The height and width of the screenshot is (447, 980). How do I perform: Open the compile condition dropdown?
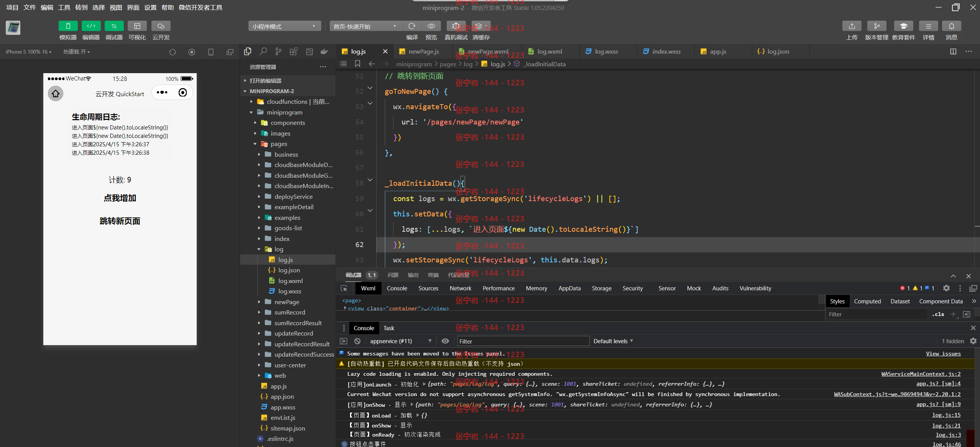(366, 26)
